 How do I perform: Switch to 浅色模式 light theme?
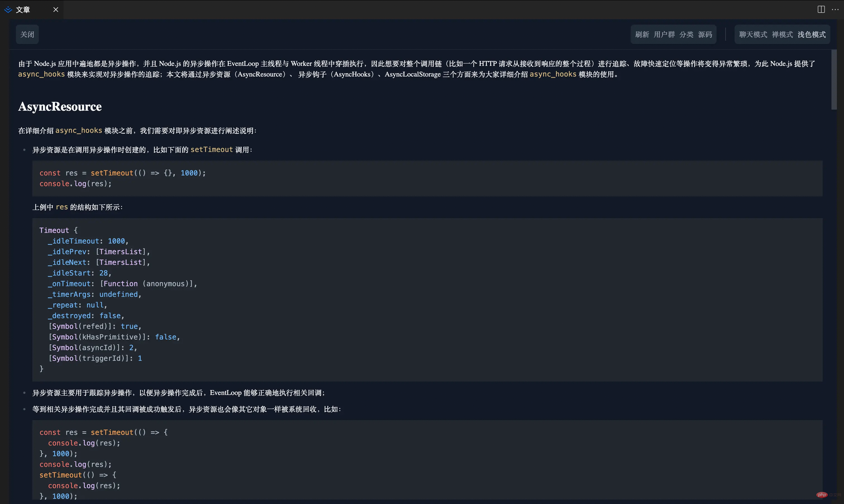coord(811,35)
